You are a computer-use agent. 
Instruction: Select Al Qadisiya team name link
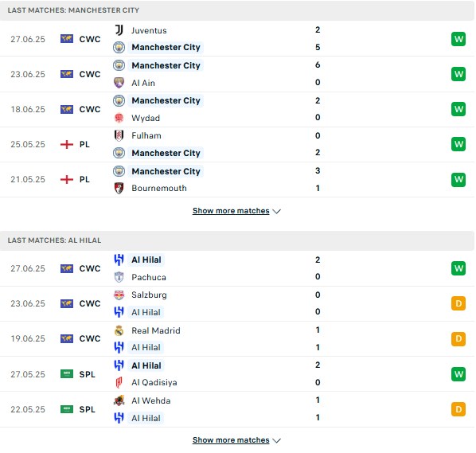tap(154, 383)
